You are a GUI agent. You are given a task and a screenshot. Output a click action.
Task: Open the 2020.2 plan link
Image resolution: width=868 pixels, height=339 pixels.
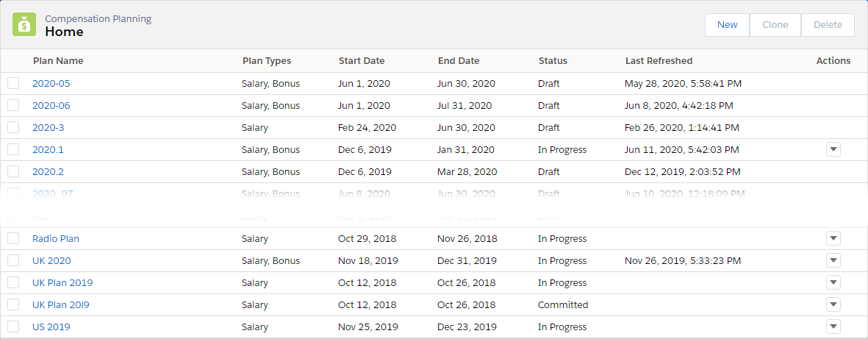(x=49, y=172)
